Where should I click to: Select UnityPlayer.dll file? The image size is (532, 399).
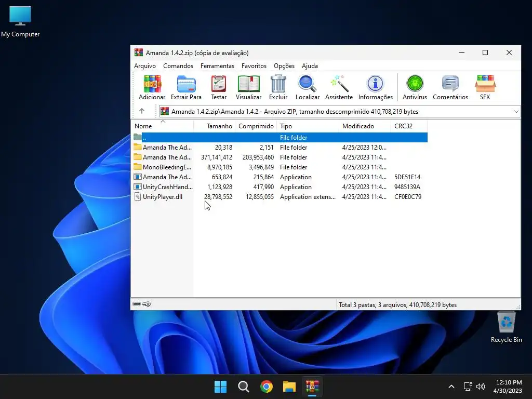point(280,196)
